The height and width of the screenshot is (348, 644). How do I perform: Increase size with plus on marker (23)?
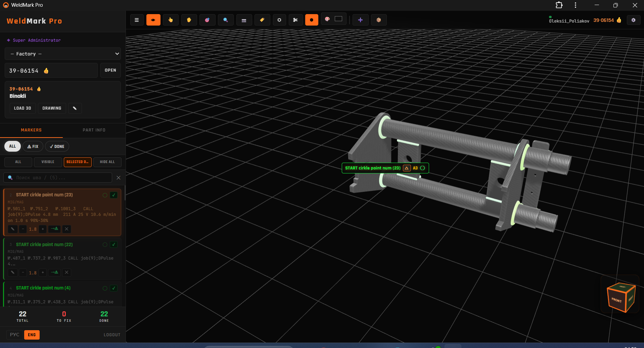pyautogui.click(x=43, y=229)
